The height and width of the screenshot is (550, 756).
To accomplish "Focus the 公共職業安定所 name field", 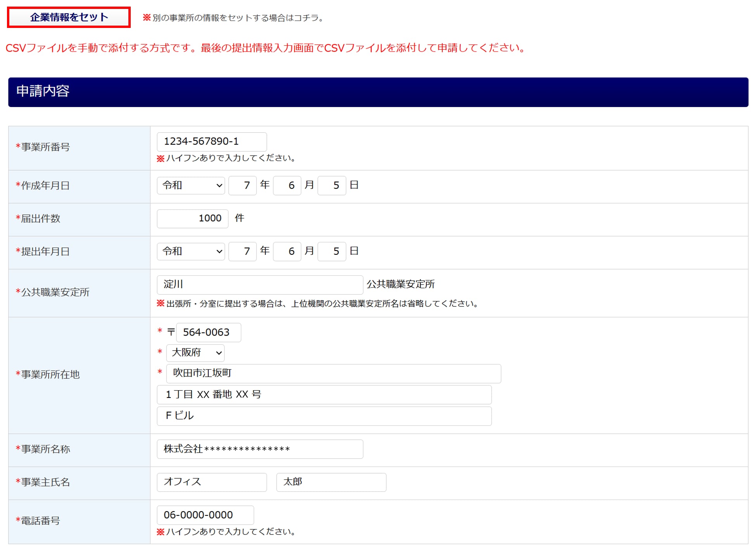I will pos(259,284).
